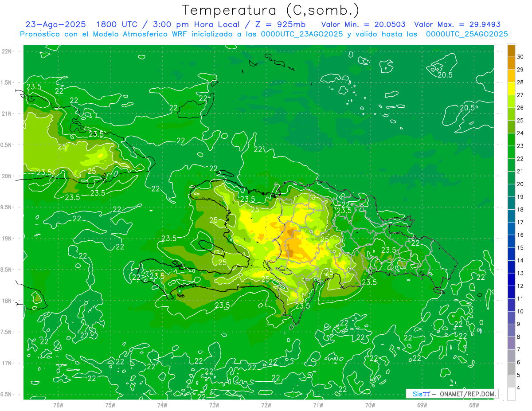Viewport: 532px width, 411px height.
Task: Select the date text "23-Ago-2025"
Action: [55, 25]
